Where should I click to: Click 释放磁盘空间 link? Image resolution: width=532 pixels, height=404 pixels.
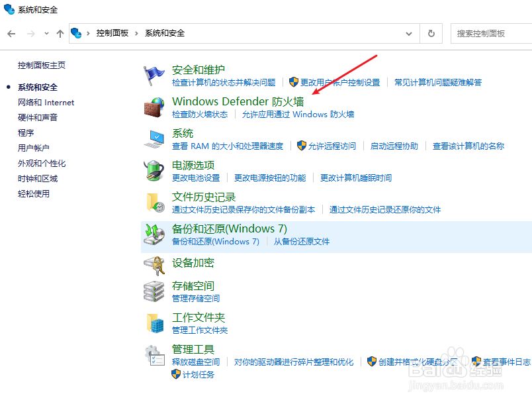coord(196,362)
